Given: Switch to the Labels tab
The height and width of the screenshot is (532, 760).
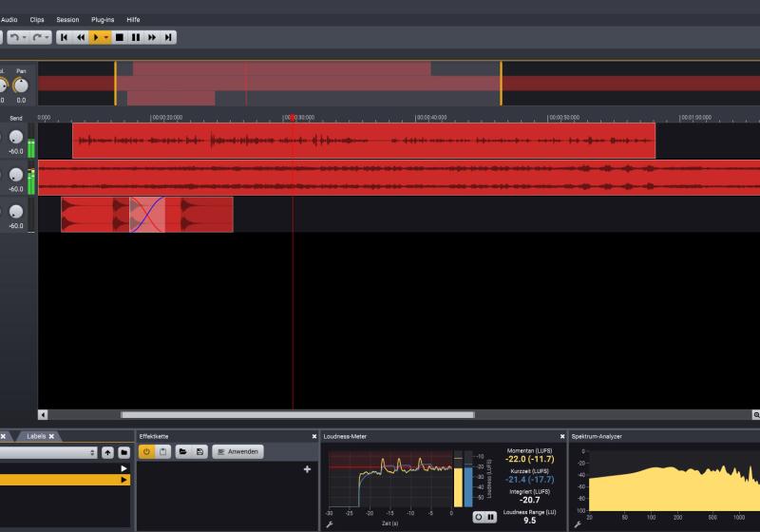Looking at the screenshot, I should tap(36, 436).
